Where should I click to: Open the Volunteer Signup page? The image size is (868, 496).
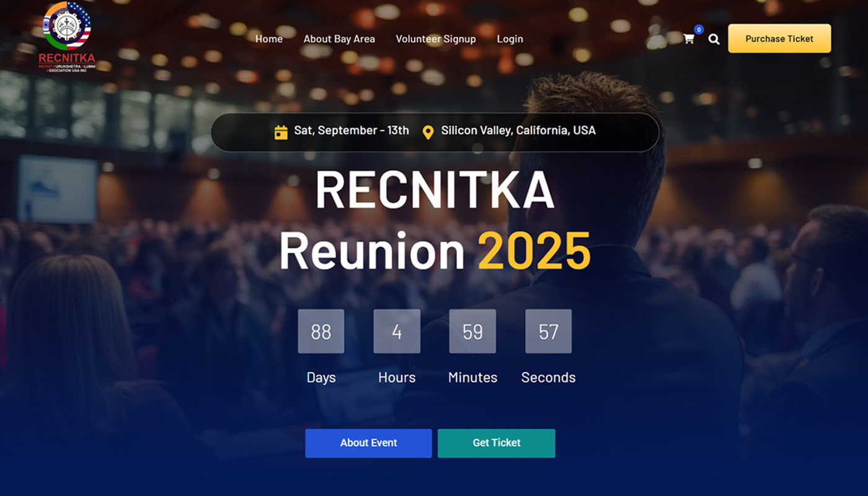(x=436, y=38)
